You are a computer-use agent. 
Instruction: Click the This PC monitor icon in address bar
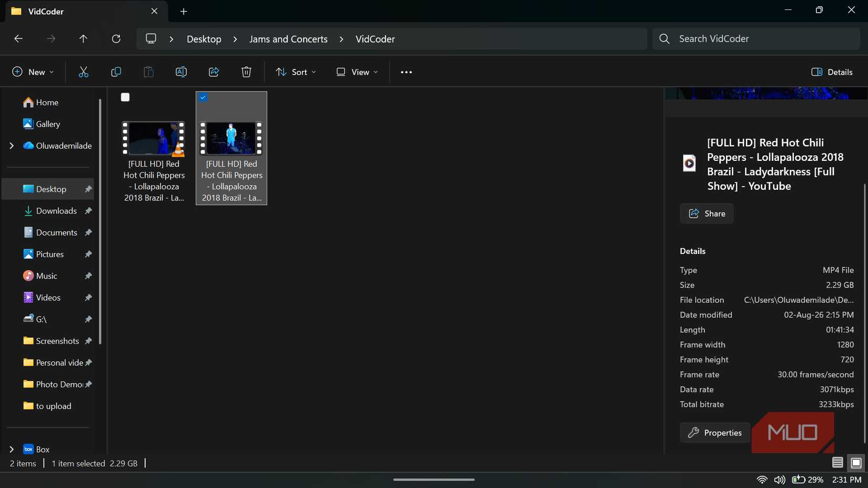pyautogui.click(x=151, y=39)
